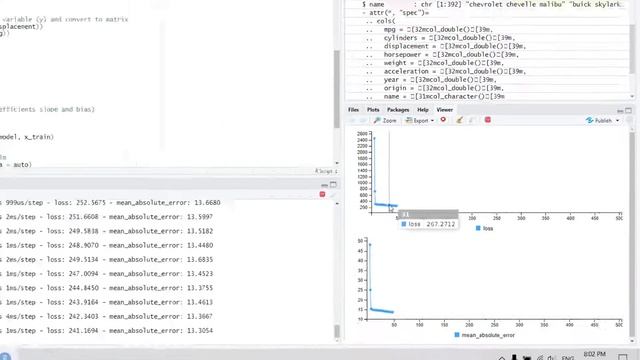
Task: Stop the plot viewer with red square
Action: coord(488,120)
